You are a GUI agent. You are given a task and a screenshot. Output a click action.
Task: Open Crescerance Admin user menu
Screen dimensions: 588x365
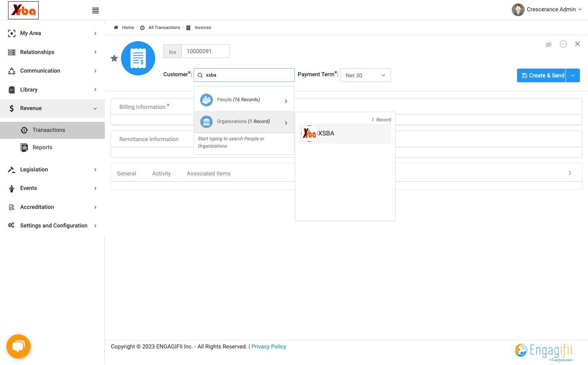click(x=547, y=10)
